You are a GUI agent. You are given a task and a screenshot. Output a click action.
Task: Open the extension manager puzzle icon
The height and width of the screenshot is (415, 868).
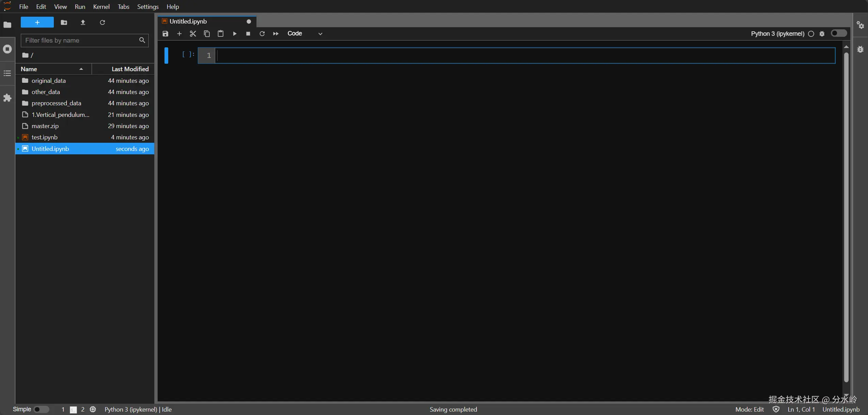7,98
